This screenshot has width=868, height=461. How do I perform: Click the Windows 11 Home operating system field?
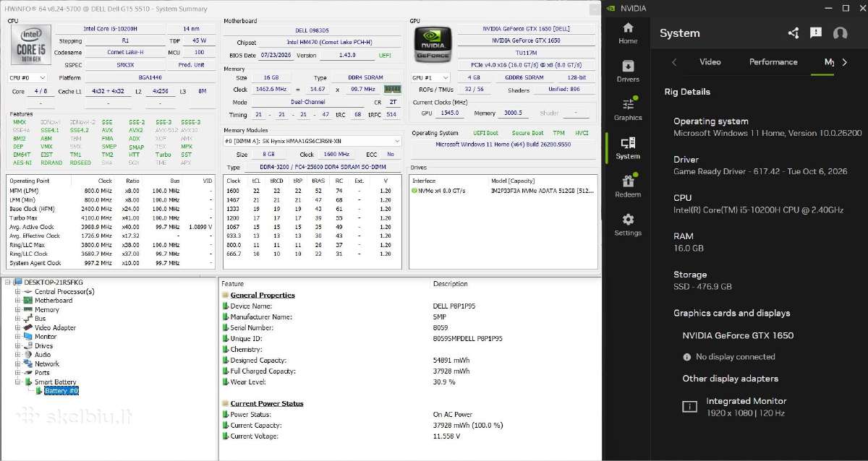tap(504, 145)
